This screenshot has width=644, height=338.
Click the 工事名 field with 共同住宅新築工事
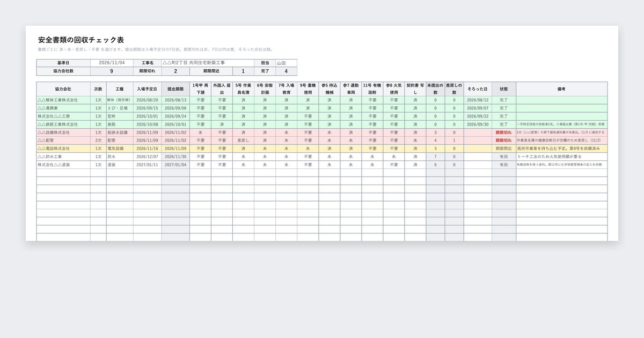208,63
